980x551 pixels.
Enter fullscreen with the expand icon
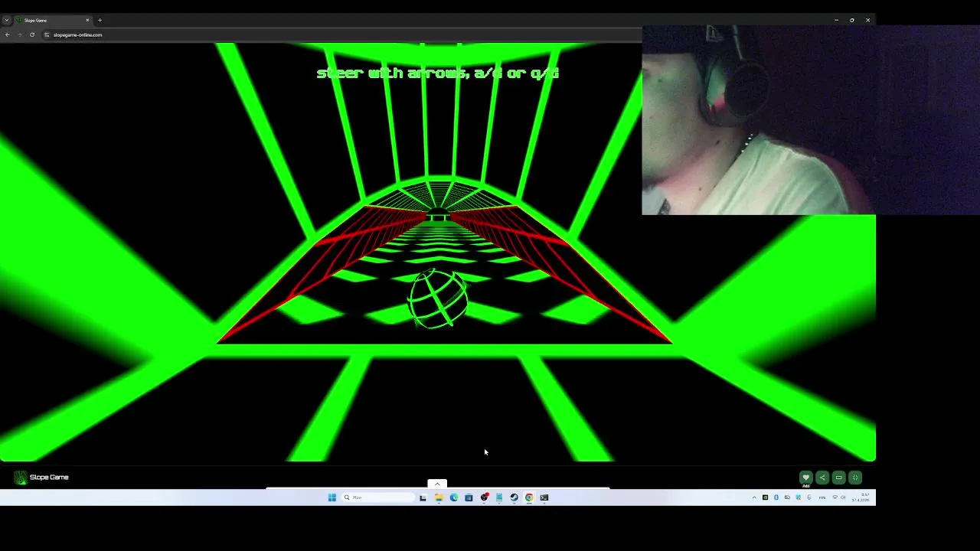[x=855, y=478]
